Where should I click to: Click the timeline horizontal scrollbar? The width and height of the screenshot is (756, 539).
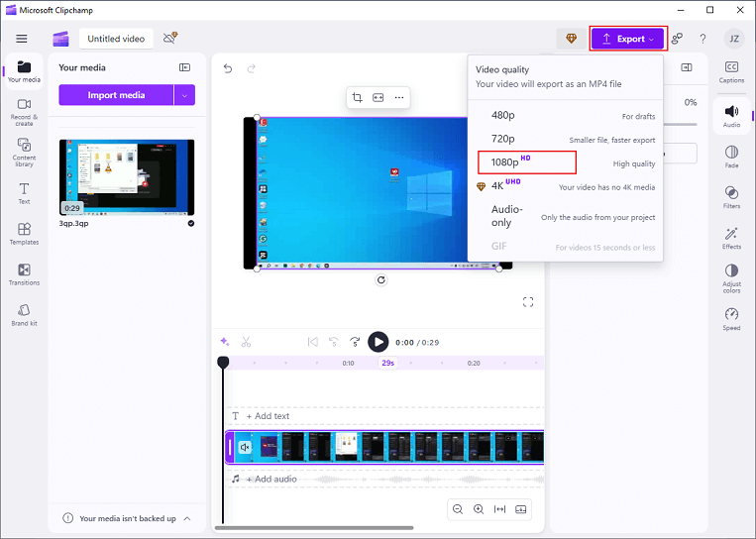(314, 528)
